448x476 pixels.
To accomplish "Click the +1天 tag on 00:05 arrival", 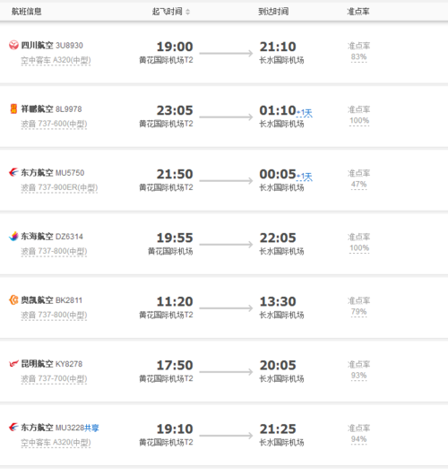I will coord(305,177).
